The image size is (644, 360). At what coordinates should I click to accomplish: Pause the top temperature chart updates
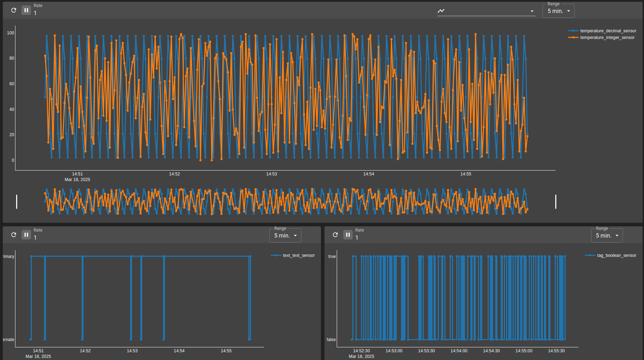point(26,10)
